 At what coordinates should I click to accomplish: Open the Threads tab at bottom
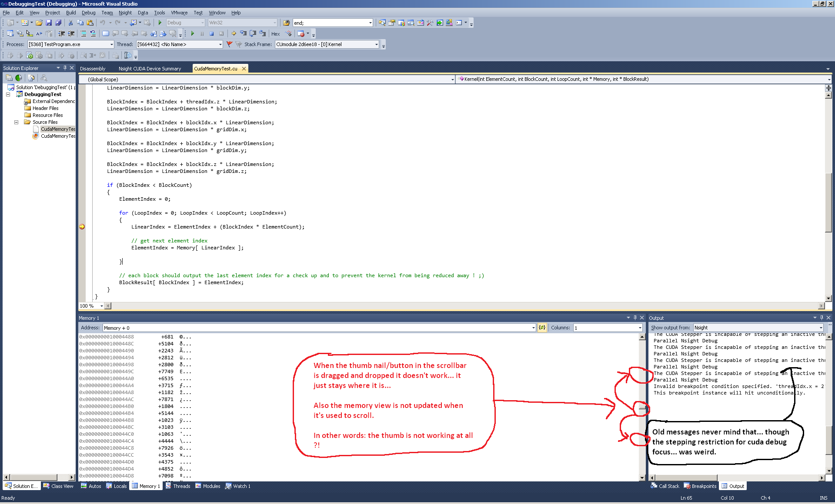[178, 486]
